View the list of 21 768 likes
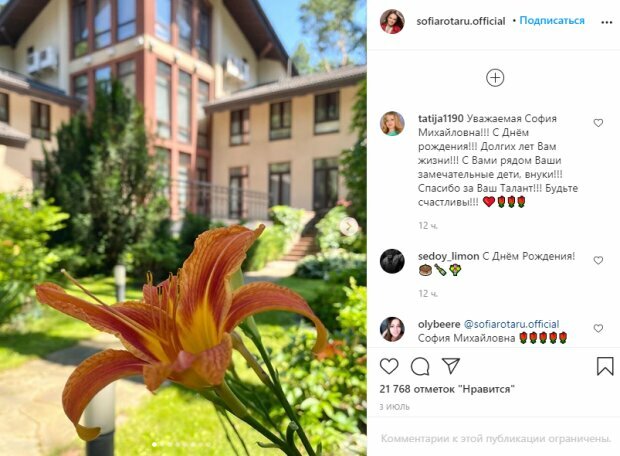Viewport: 620px width, 456px height. [x=447, y=389]
